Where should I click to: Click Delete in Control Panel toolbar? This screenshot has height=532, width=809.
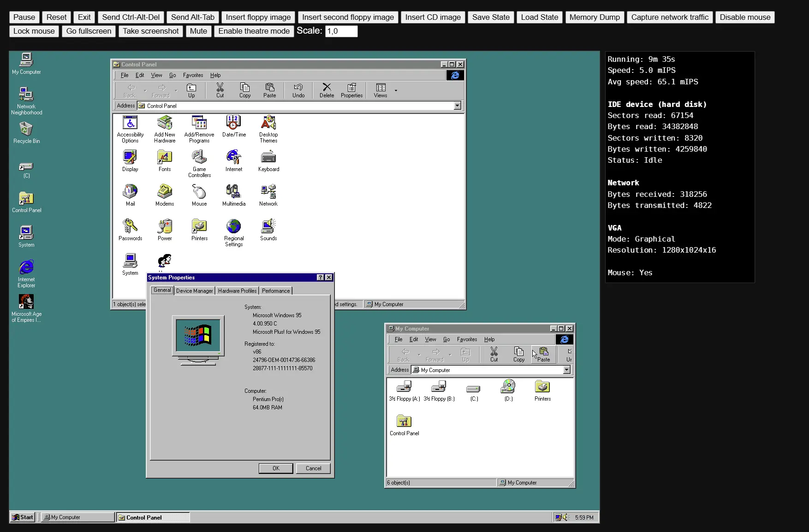coord(327,90)
